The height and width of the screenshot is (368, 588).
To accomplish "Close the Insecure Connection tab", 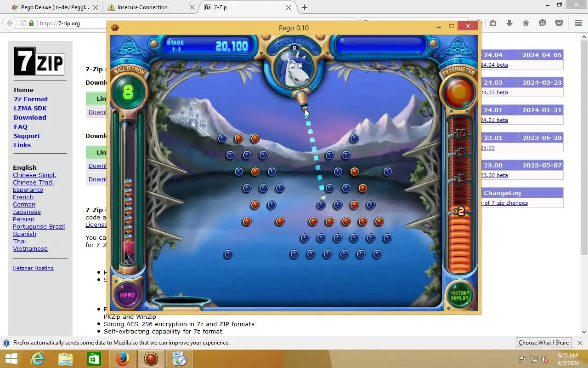I will 192,7.
